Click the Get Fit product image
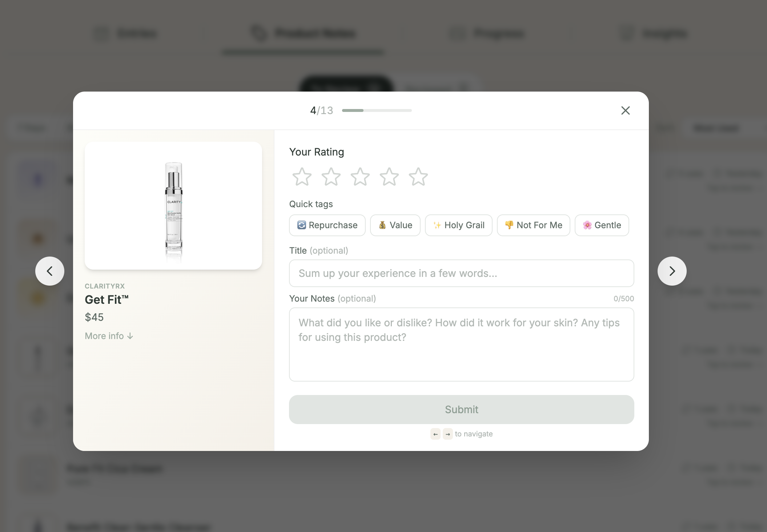Screen dimensions: 767x532 173,205
